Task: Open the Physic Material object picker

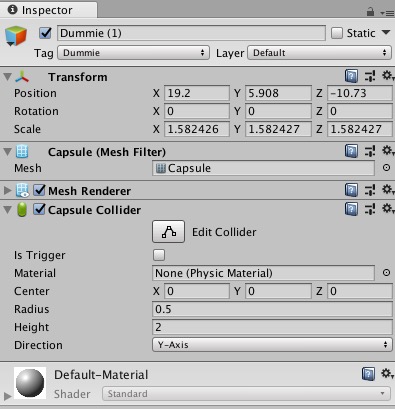Action: pos(386,273)
